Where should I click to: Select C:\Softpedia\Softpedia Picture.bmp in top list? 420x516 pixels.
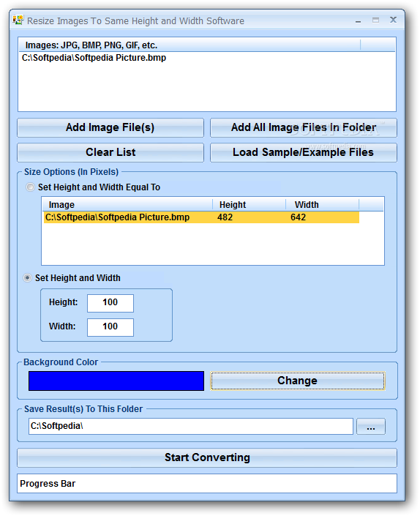pyautogui.click(x=94, y=58)
